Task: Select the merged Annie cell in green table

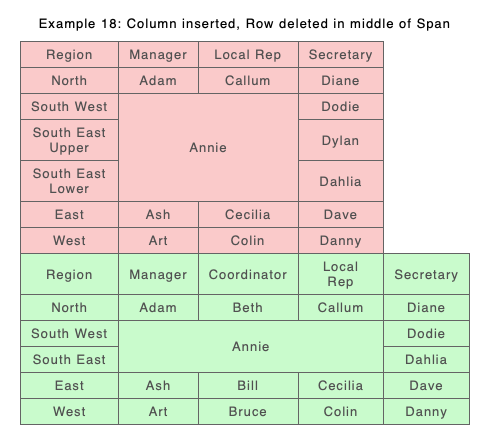Action: click(251, 346)
